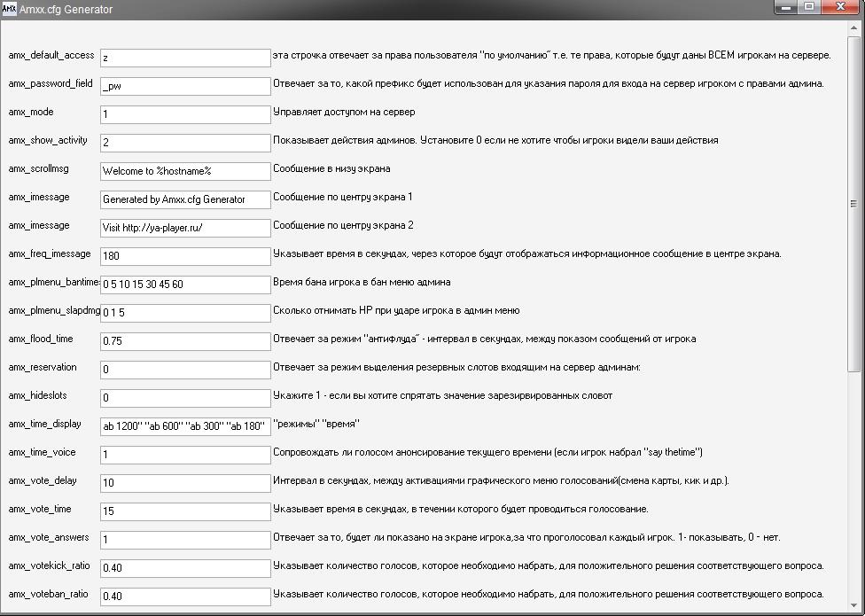This screenshot has height=616, width=865.
Task: Click the amx_freq_imessage label
Action: pos(50,253)
